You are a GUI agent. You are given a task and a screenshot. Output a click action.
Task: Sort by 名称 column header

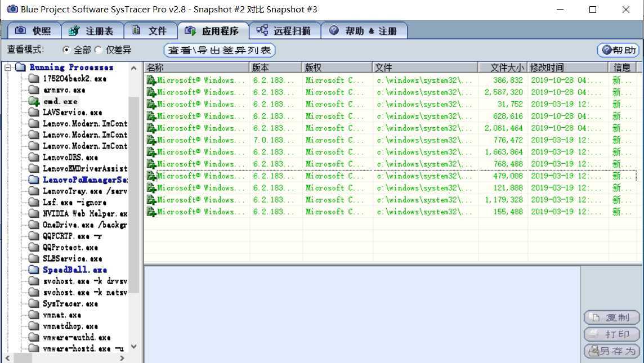(196, 68)
